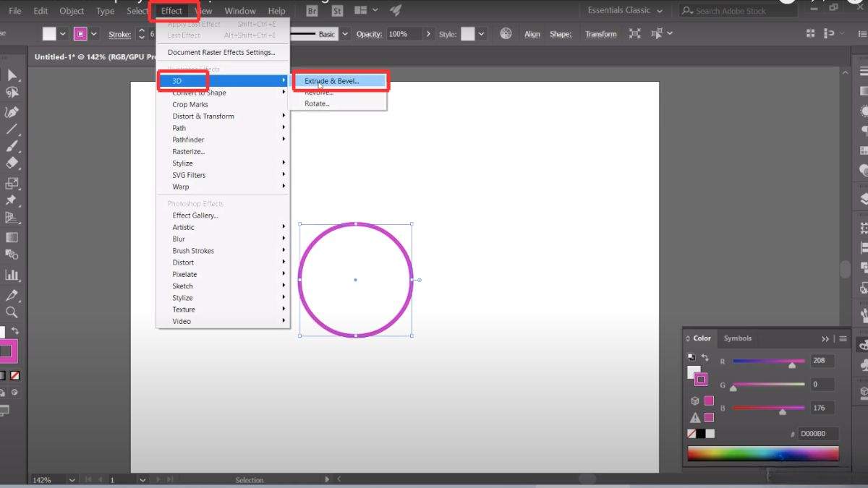Click the R channel slider
This screenshot has width=868, height=488.
coord(768,361)
